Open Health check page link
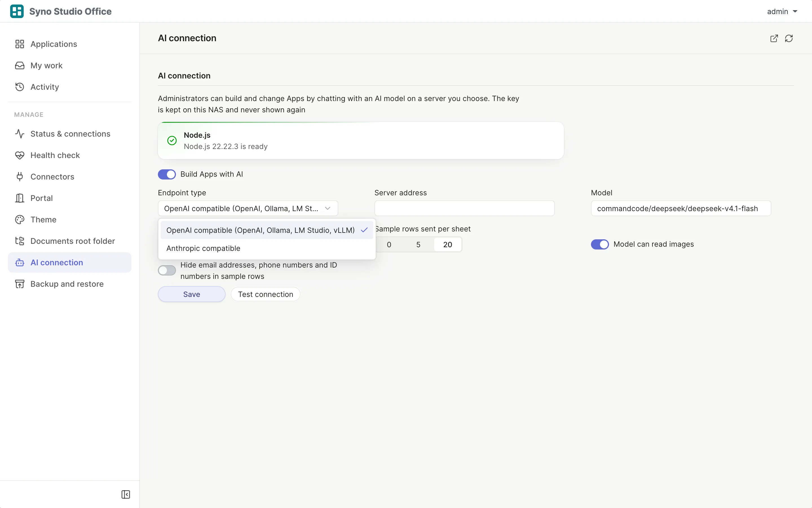812x508 pixels. click(x=69, y=155)
